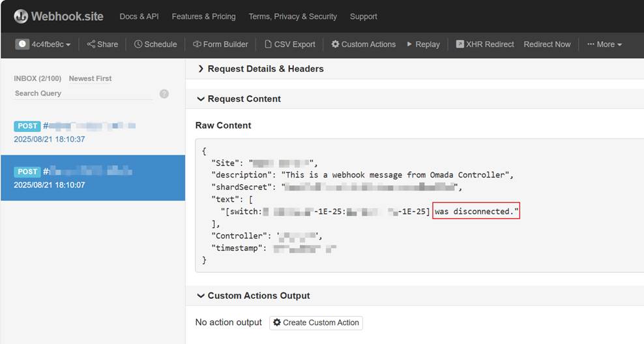Viewport: 644px width, 344px height.
Task: Click the "shardSecret" key in JSON
Action: click(x=244, y=187)
